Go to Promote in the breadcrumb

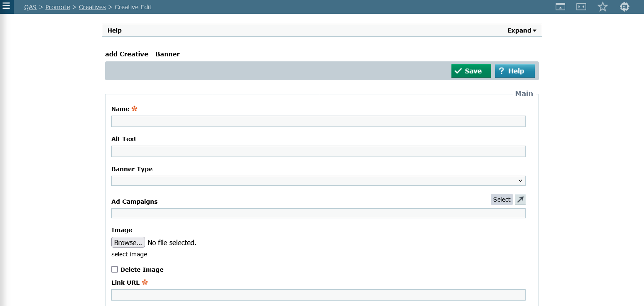point(58,7)
